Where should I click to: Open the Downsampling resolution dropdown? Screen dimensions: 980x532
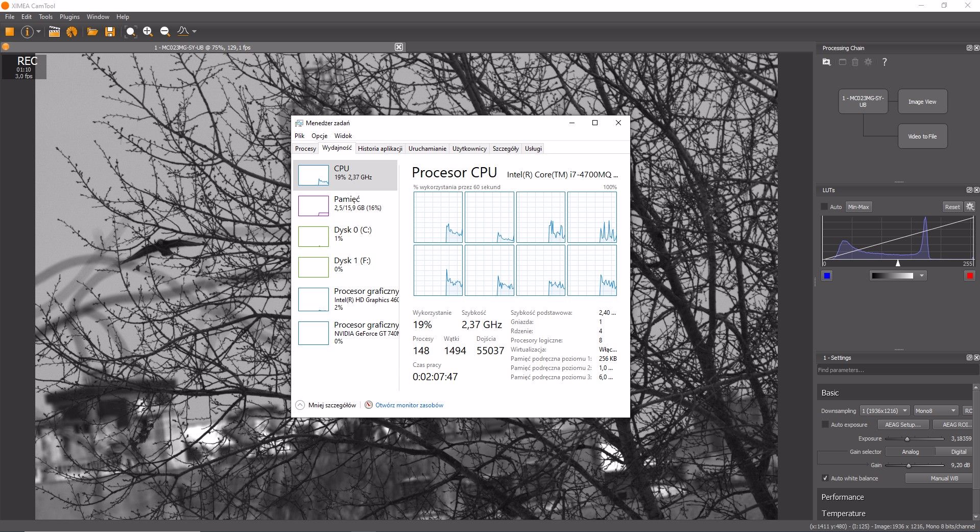[885, 411]
